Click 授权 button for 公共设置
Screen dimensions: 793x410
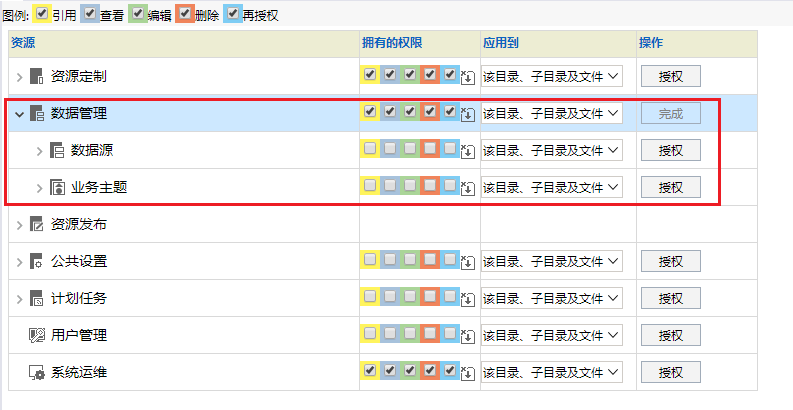[x=671, y=261]
